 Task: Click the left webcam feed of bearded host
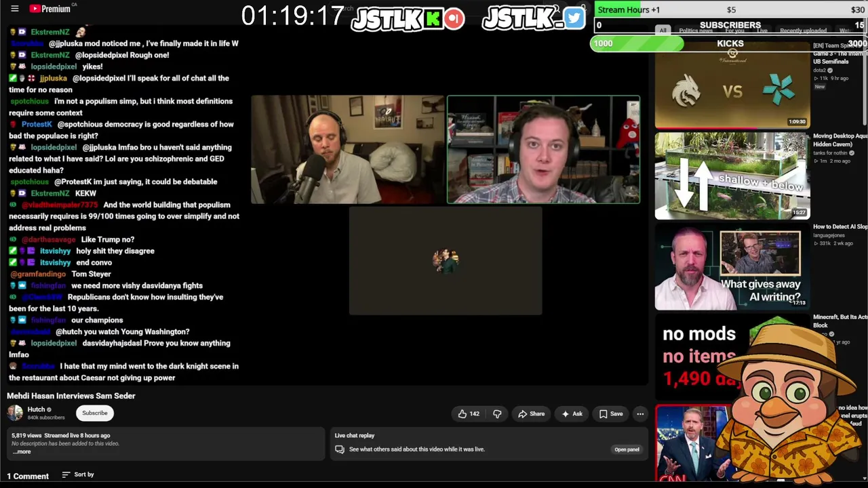point(348,150)
